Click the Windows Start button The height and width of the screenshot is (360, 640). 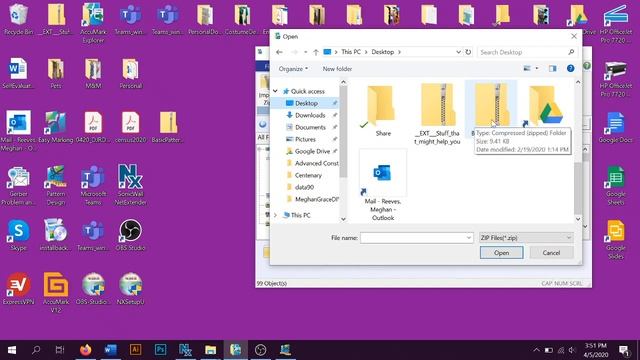(x=12, y=350)
